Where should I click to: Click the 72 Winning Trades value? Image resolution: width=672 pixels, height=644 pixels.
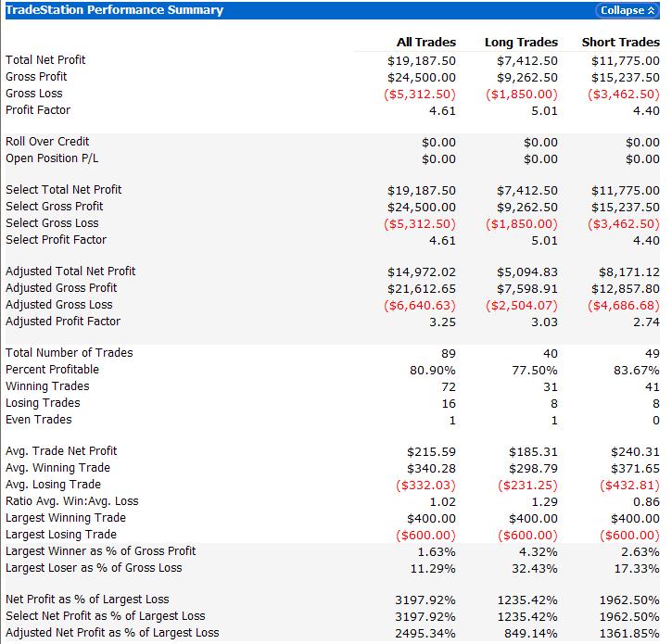[x=449, y=387]
